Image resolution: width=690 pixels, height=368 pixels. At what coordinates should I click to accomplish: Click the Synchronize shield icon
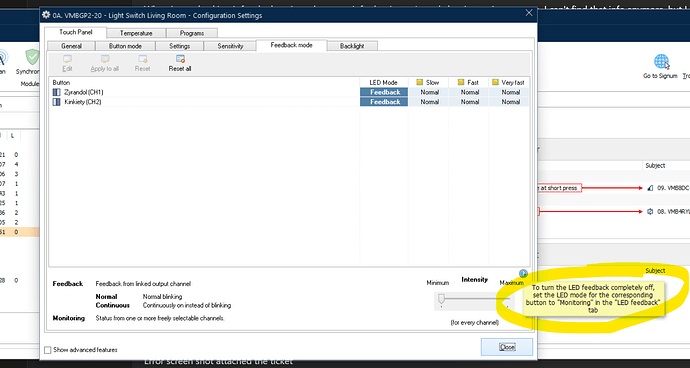(32, 57)
